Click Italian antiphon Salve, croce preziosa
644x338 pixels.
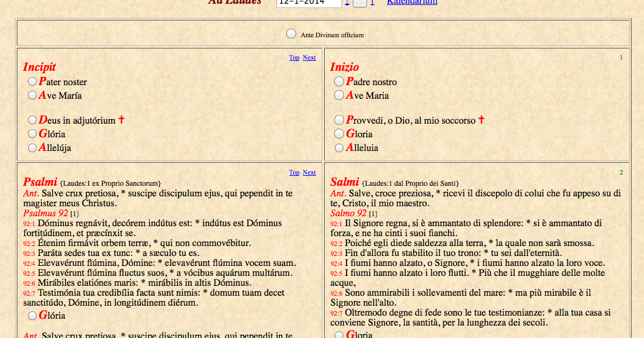point(475,198)
